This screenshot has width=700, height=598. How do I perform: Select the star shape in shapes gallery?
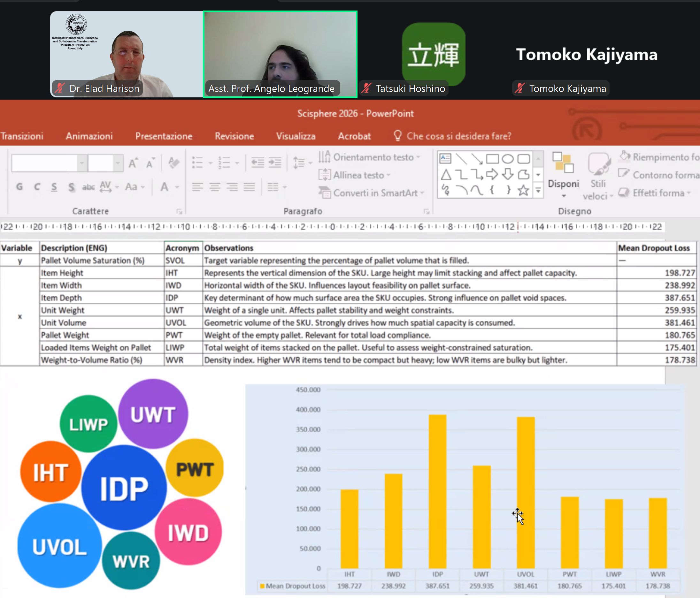523,190
